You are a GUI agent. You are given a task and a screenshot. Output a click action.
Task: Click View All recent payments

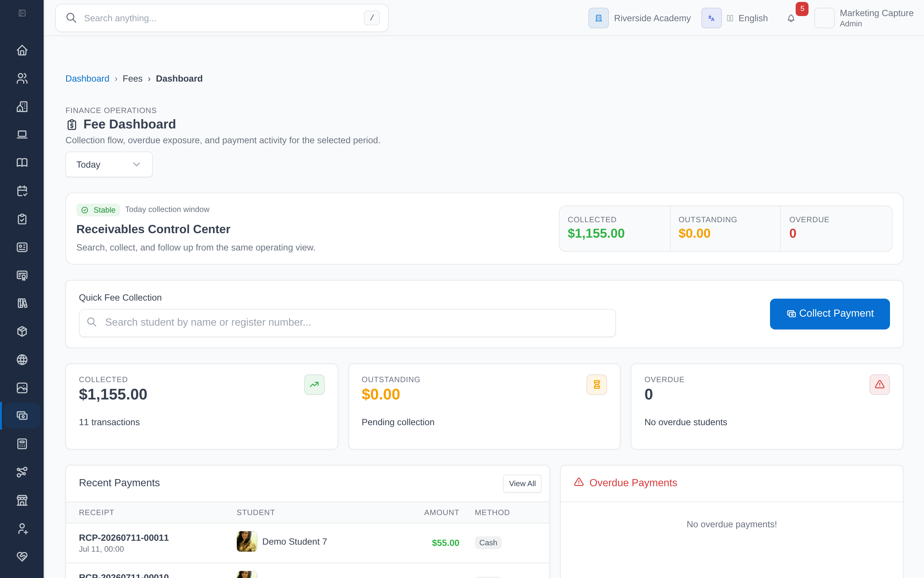pyautogui.click(x=522, y=484)
